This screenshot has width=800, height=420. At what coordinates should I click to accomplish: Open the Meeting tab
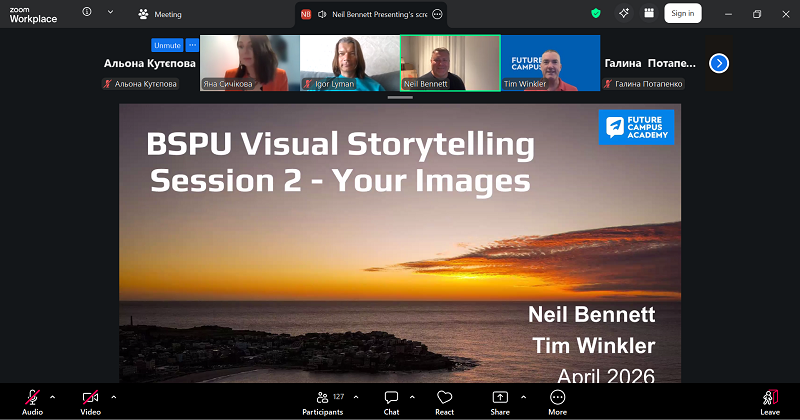(x=160, y=14)
